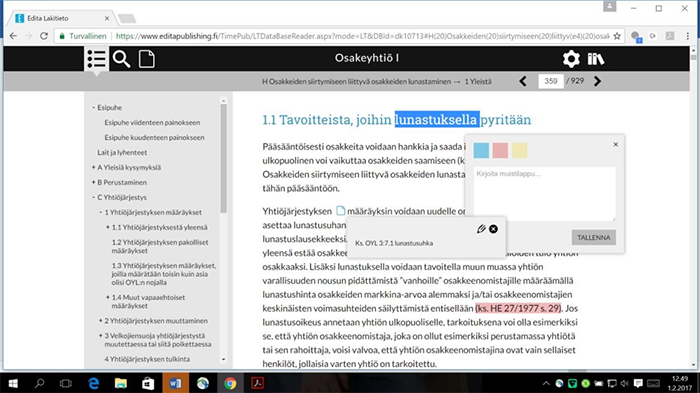This screenshot has width=700, height=393.
Task: Expand 1.4 Muut vapaaehtoiset määräykset
Action: [x=108, y=297]
